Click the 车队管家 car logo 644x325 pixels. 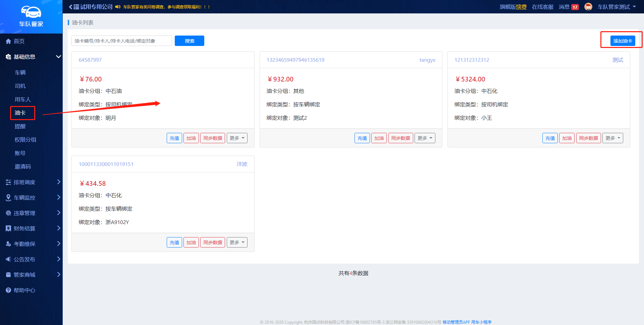(x=31, y=12)
